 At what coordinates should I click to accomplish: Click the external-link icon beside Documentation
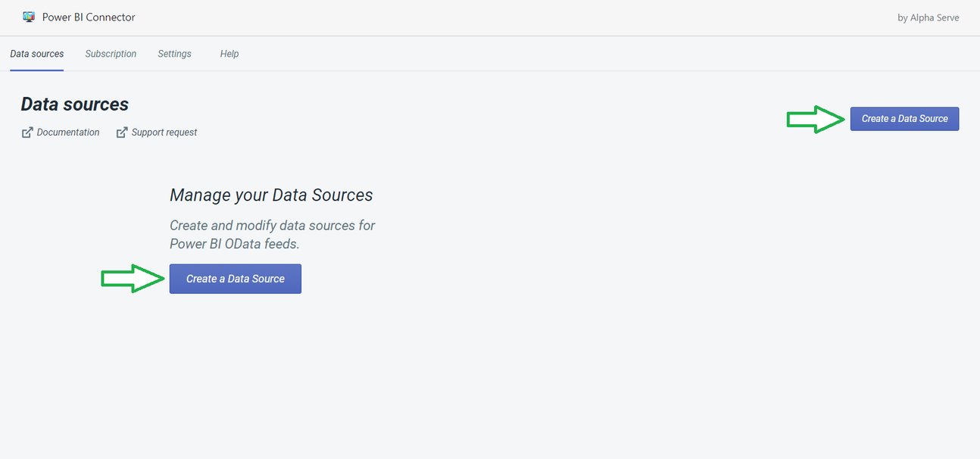tap(26, 132)
